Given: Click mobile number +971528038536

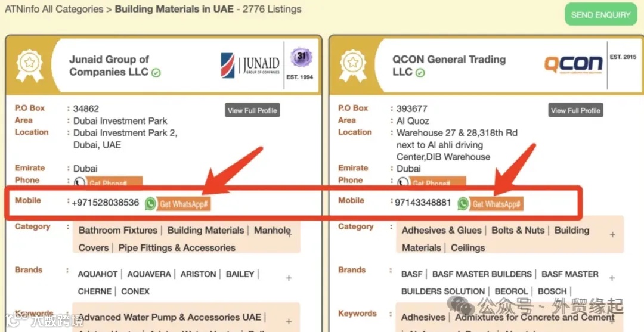Looking at the screenshot, I should click(105, 203).
